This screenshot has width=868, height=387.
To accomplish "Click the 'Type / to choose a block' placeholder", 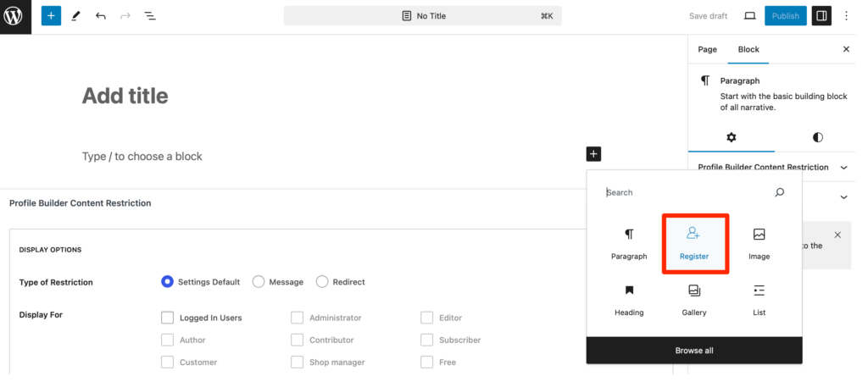I will (x=142, y=157).
